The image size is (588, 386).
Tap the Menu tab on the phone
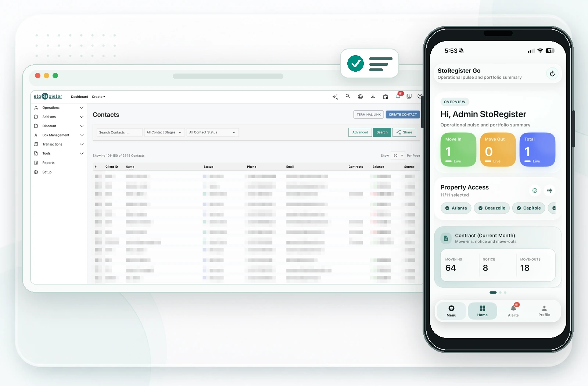coord(451,311)
